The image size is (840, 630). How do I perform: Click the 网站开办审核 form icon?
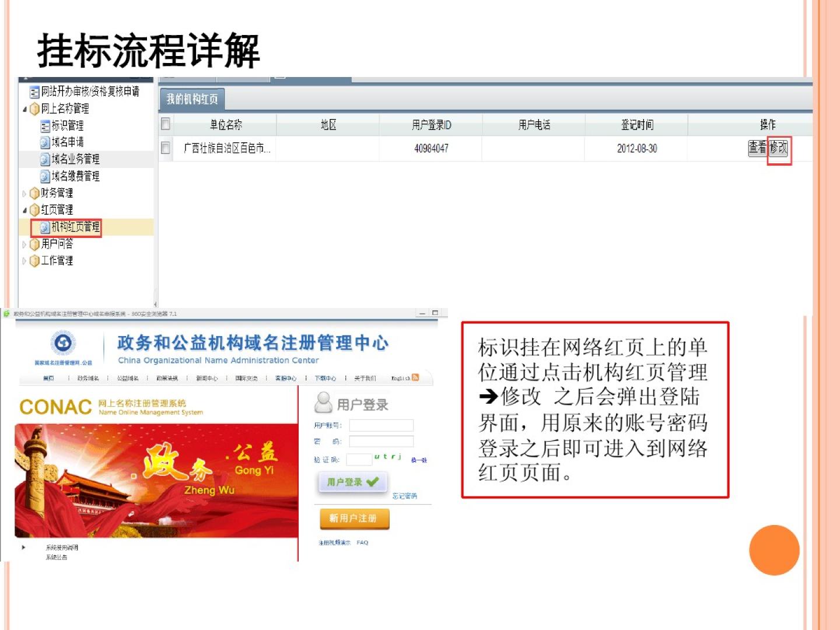tap(34, 92)
